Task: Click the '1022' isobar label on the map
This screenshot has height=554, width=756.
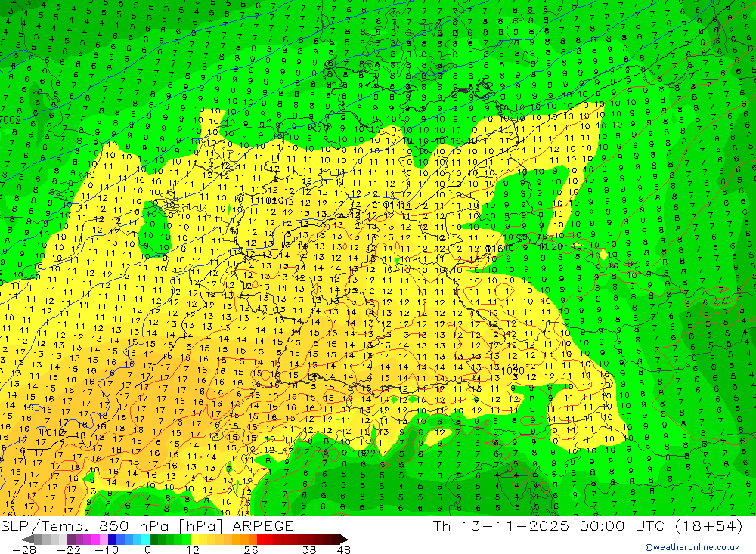Action: point(364,453)
